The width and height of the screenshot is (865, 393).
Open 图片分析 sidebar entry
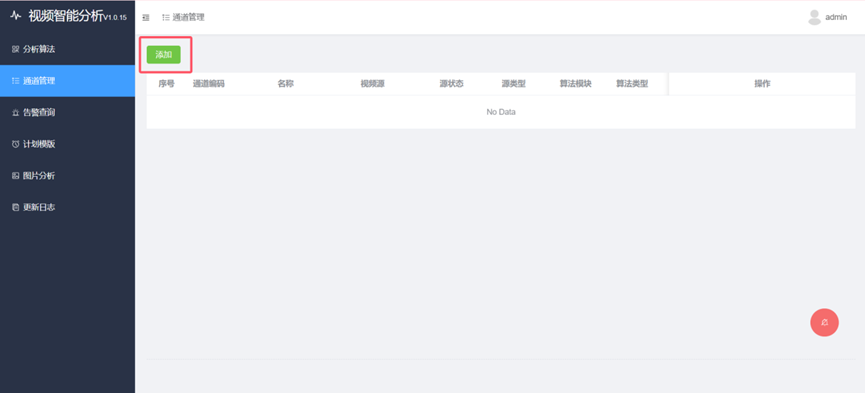[67, 176]
